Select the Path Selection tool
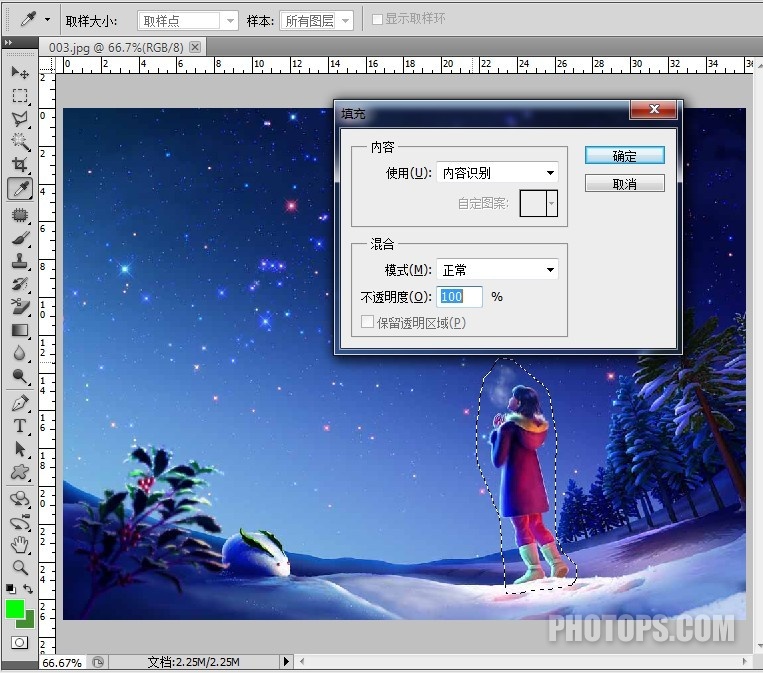The width and height of the screenshot is (763, 673). (x=20, y=449)
